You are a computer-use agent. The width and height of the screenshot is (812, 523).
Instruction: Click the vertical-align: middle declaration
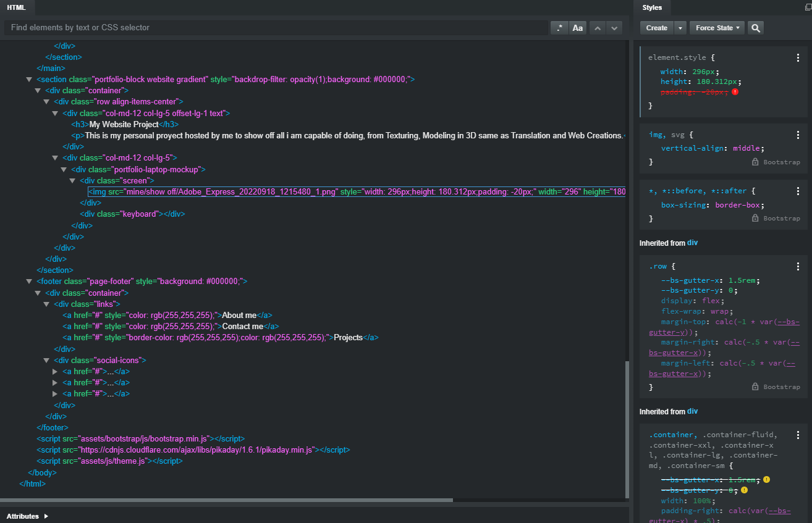712,148
